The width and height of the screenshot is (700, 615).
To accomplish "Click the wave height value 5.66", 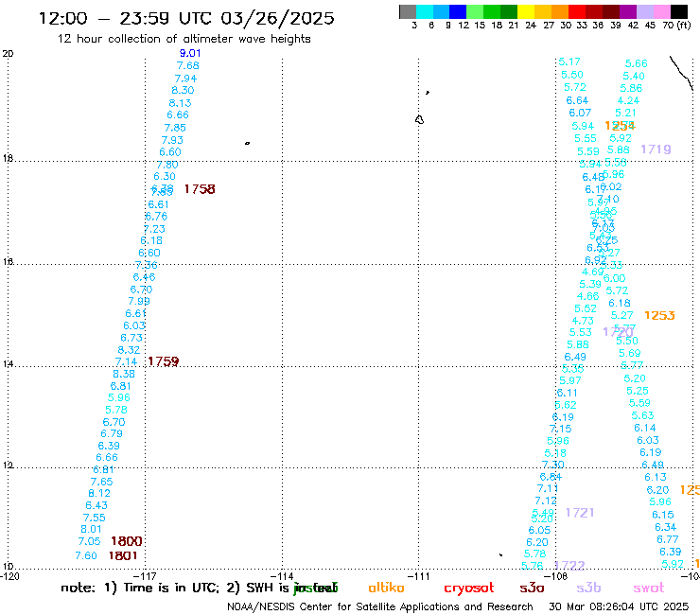I will coord(637,64).
